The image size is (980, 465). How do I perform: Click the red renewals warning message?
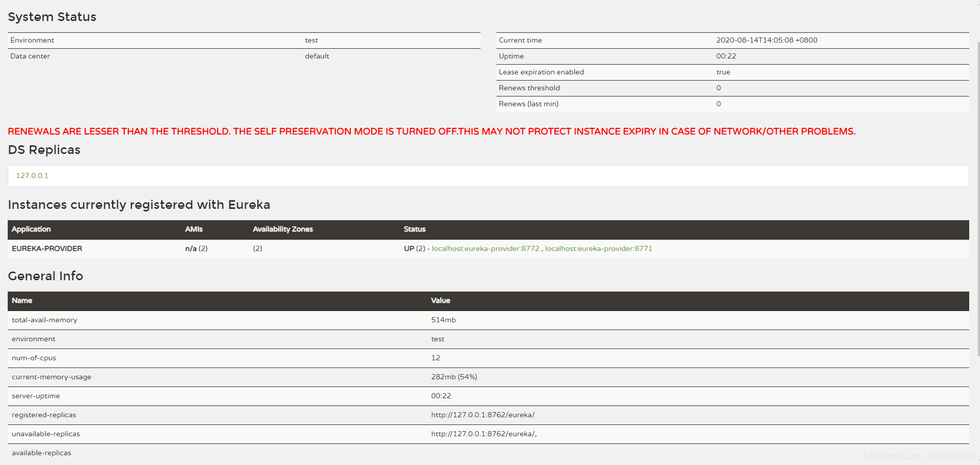(x=432, y=131)
